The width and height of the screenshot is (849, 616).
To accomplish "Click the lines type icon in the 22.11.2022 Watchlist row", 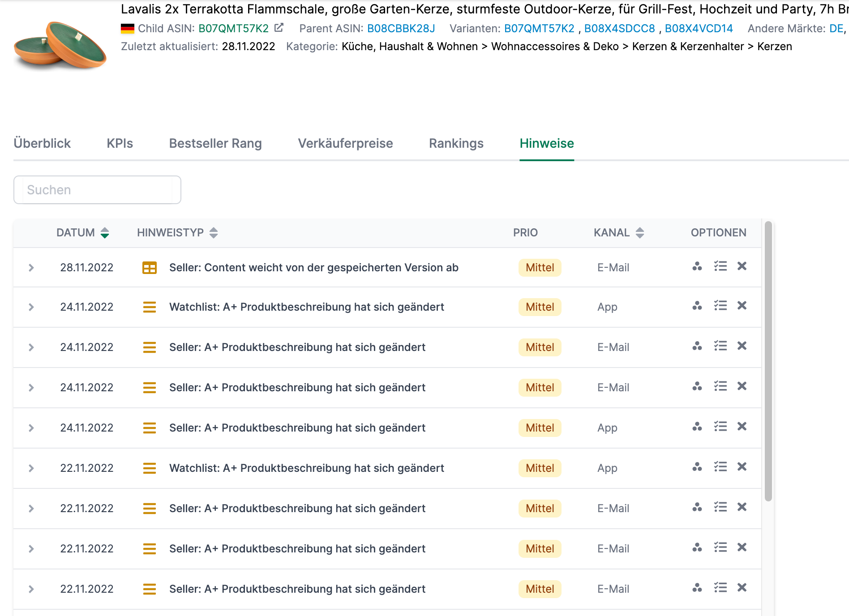I will point(150,468).
